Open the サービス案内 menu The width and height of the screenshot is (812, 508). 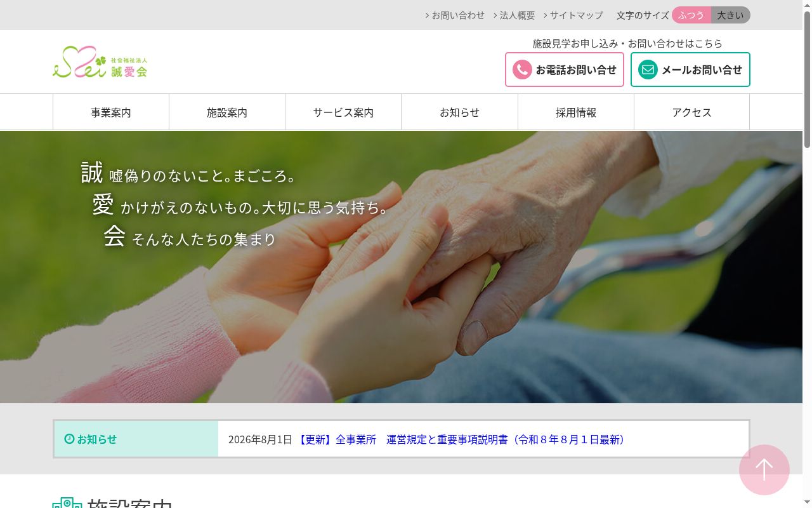(x=343, y=112)
